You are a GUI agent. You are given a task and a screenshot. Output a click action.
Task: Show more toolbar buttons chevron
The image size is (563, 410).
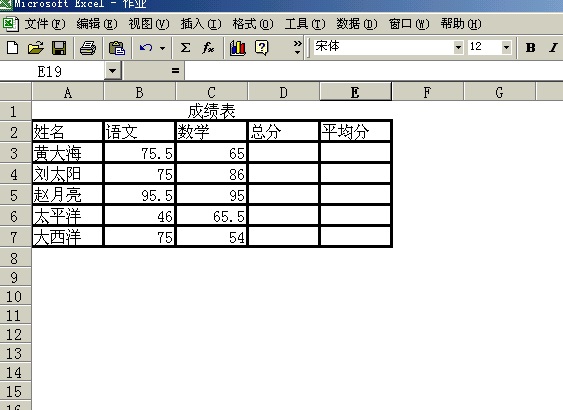coord(297,47)
